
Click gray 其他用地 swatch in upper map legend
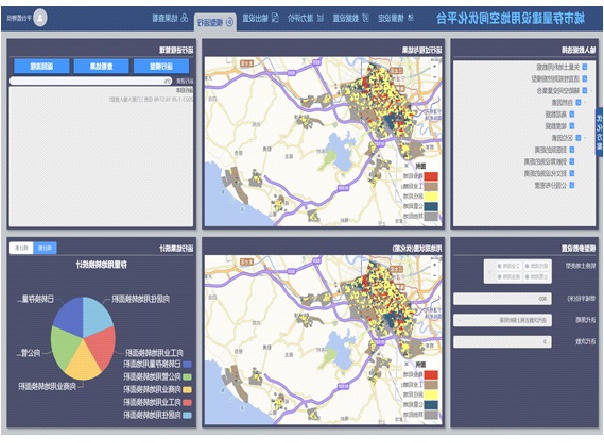[x=431, y=216]
